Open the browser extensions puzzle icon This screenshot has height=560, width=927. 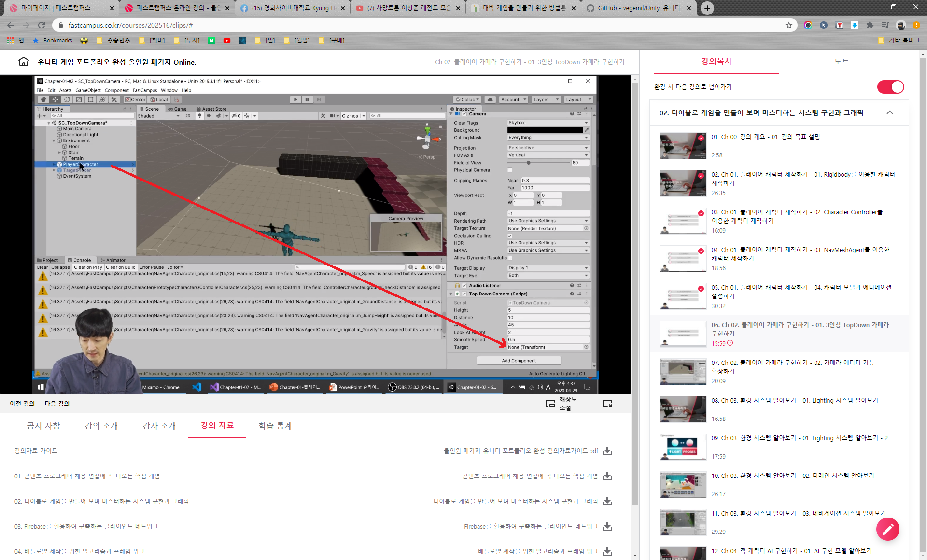(x=870, y=25)
